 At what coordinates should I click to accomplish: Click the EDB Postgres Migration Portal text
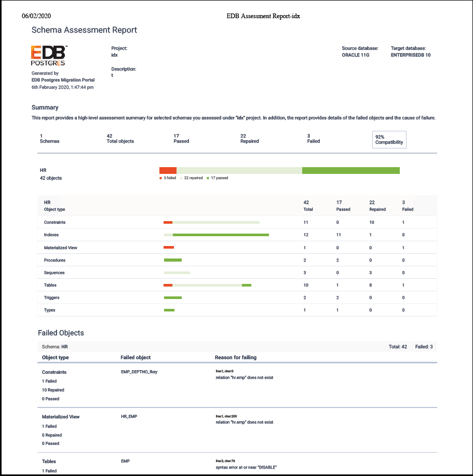coord(63,80)
